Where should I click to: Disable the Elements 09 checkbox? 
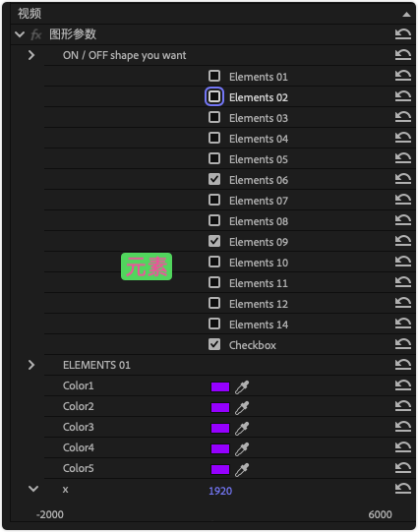[x=214, y=241]
